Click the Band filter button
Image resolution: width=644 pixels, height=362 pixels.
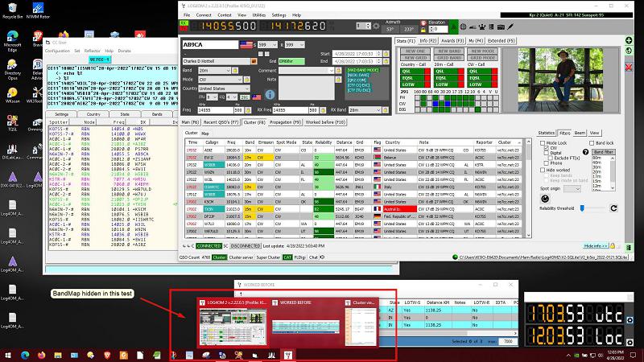603,152
